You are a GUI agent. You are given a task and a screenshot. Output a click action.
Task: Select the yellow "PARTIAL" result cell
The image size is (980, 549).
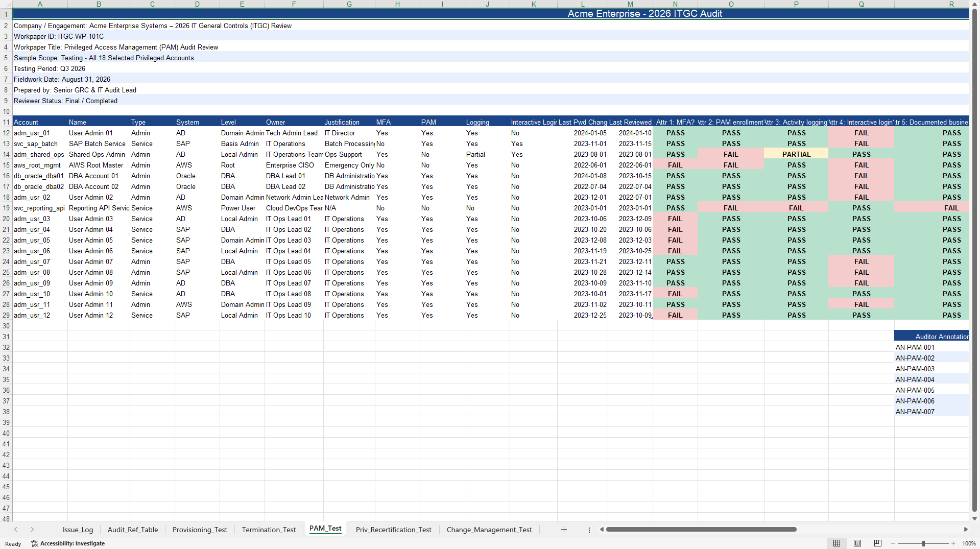(796, 154)
